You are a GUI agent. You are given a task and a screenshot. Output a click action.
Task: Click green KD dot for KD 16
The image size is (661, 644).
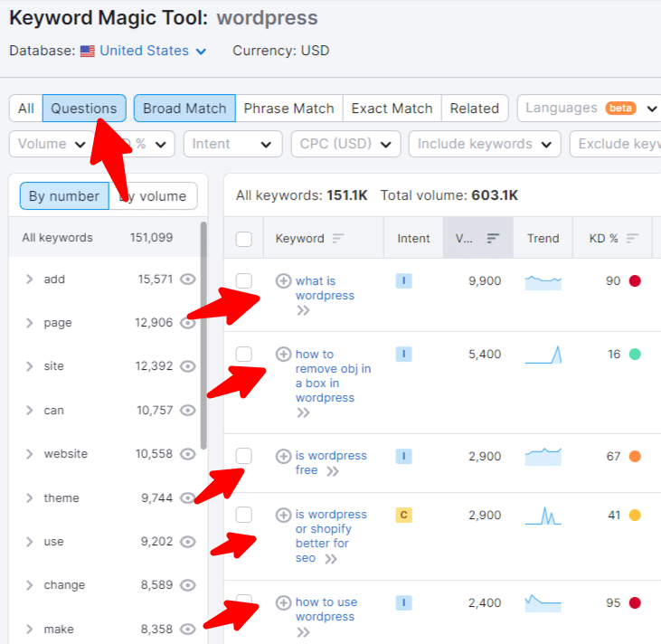(635, 355)
